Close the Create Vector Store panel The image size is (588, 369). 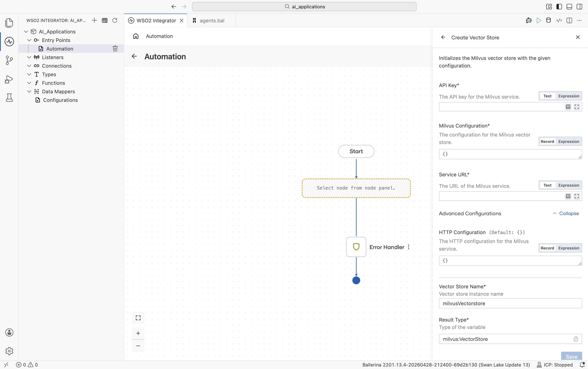point(578,37)
